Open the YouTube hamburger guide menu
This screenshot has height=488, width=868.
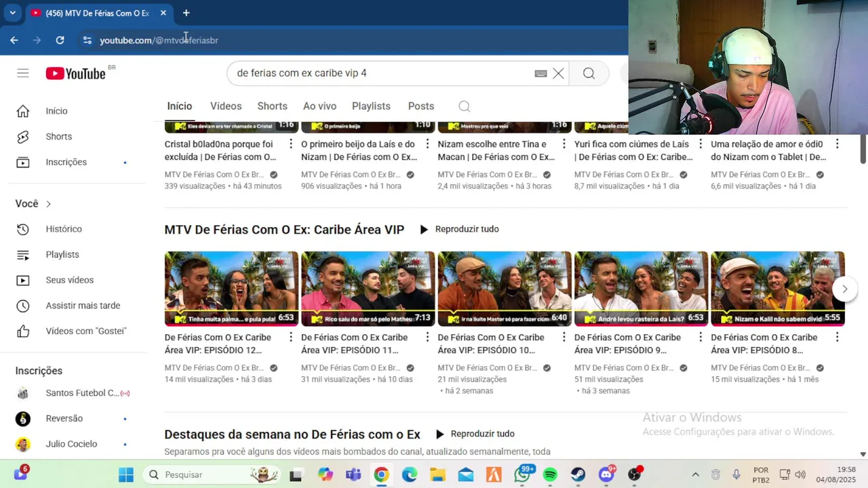23,73
